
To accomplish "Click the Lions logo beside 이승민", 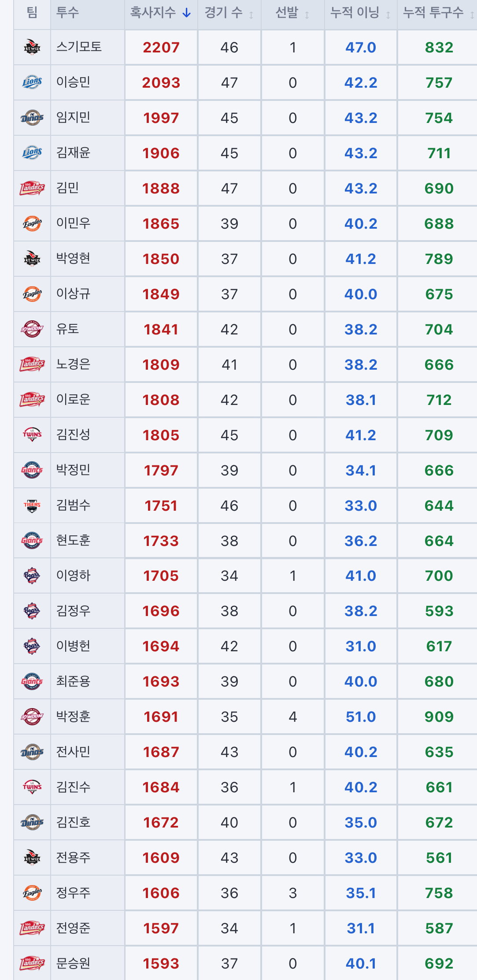I will 32,82.
